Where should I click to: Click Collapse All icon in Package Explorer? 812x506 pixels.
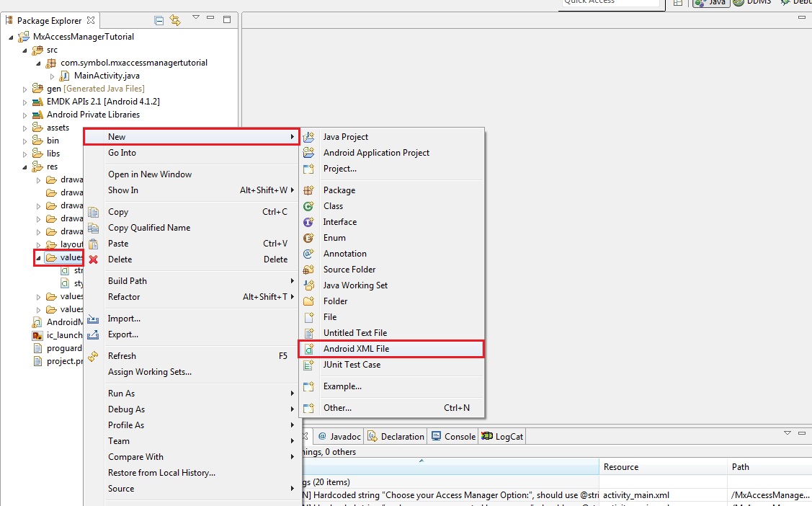159,20
